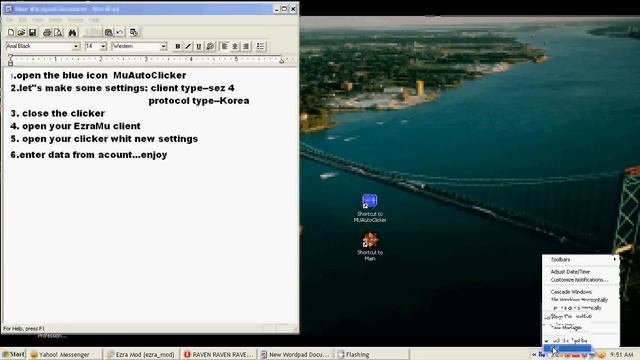
Task: Insert Date/Time using the toolbar icon
Action: point(134,32)
